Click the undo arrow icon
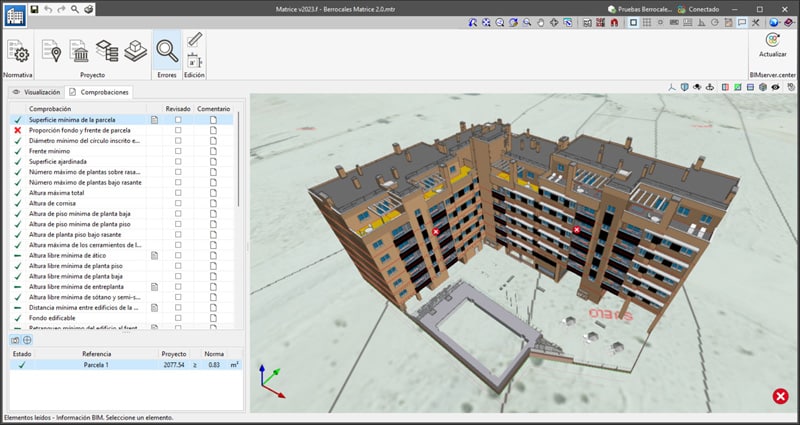This screenshot has height=425, width=800. (47, 8)
